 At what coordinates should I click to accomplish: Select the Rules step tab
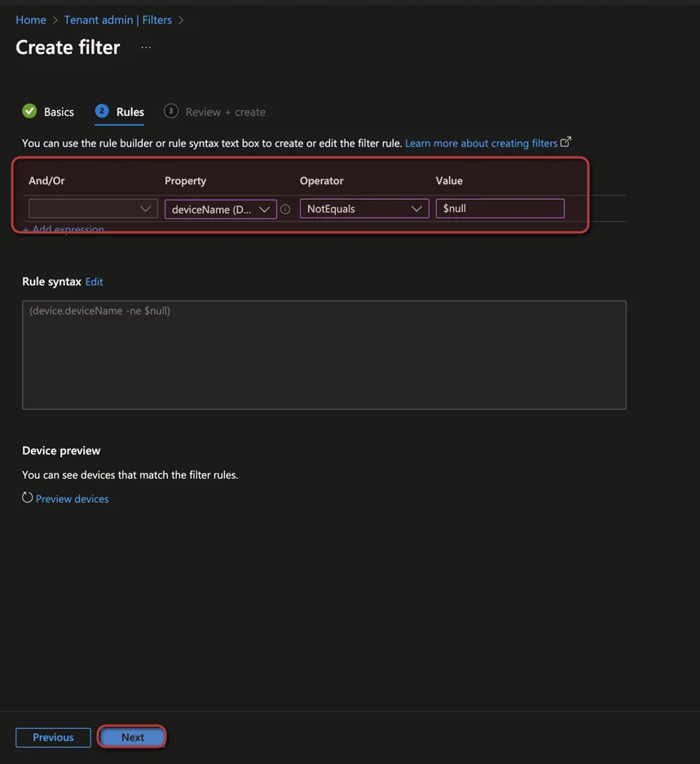(x=120, y=112)
